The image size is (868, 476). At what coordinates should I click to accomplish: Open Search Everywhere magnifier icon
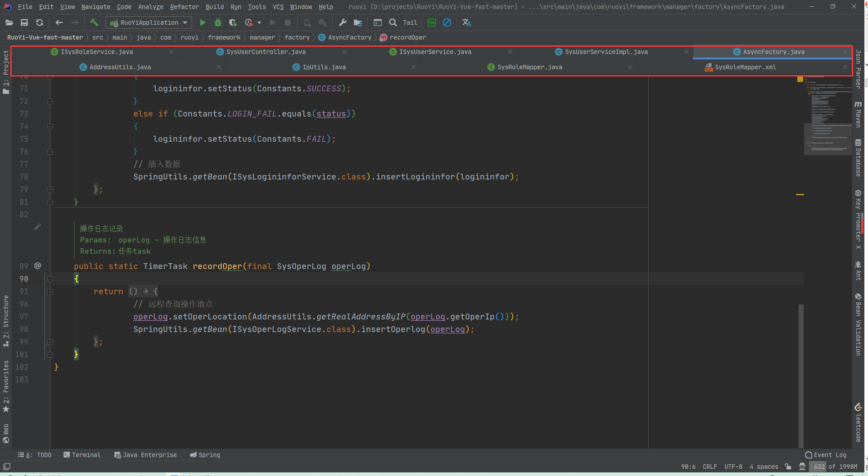(393, 22)
